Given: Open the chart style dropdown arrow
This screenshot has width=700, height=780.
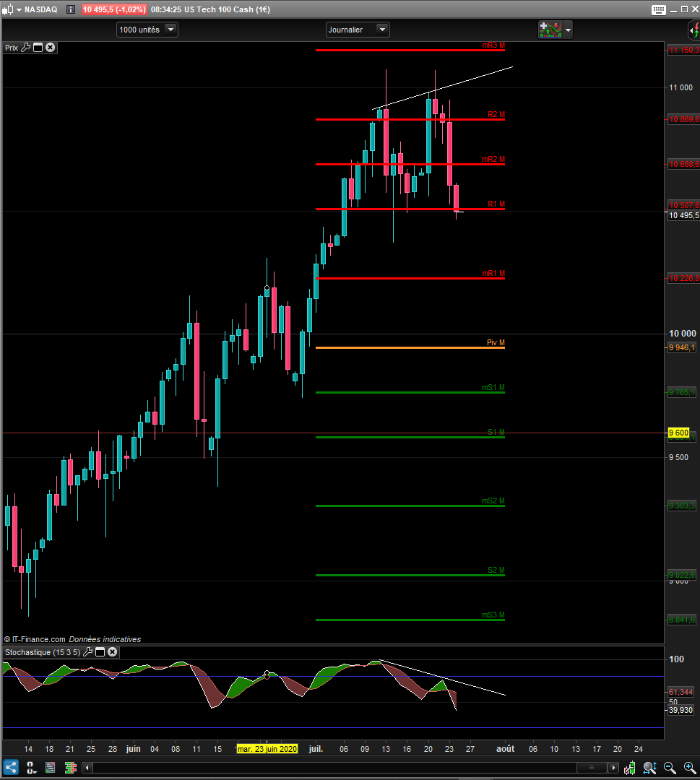Looking at the screenshot, I should click(x=19, y=9).
